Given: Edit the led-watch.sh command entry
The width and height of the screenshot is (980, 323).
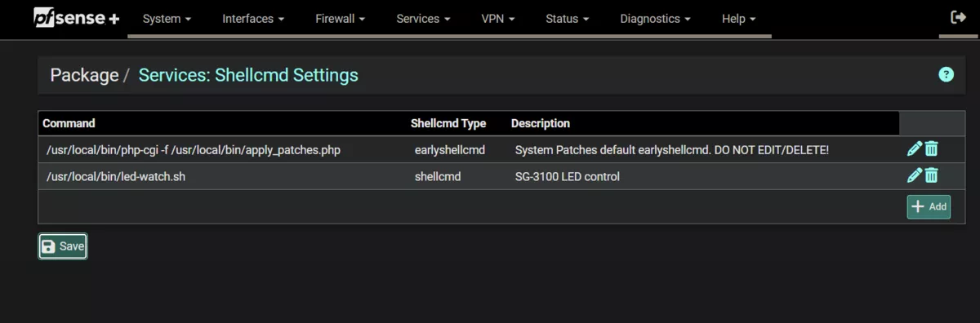Looking at the screenshot, I should [x=915, y=175].
